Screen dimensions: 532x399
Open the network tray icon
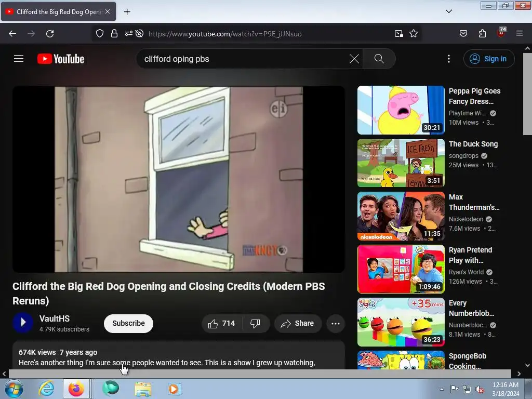click(467, 389)
